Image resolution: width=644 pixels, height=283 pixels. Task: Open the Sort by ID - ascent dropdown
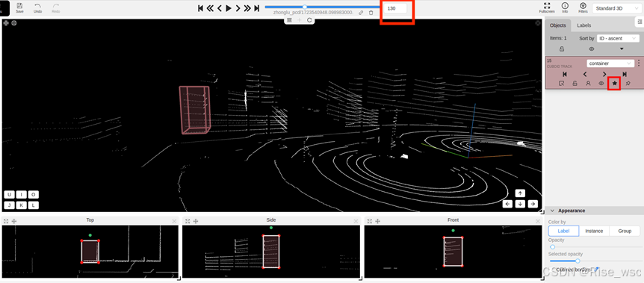click(x=617, y=38)
